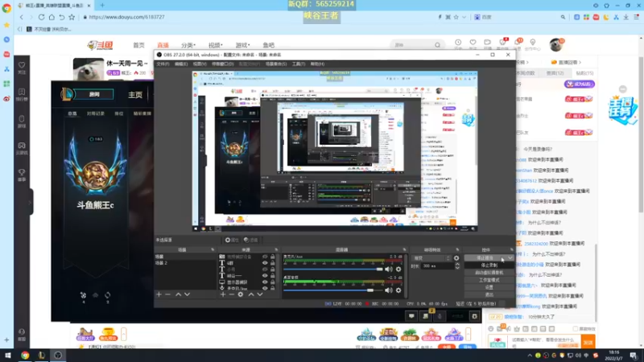Toggle visibility of the 麦克风/Aux source
Image resolution: width=644 pixels, height=362 pixels.
pos(265,288)
